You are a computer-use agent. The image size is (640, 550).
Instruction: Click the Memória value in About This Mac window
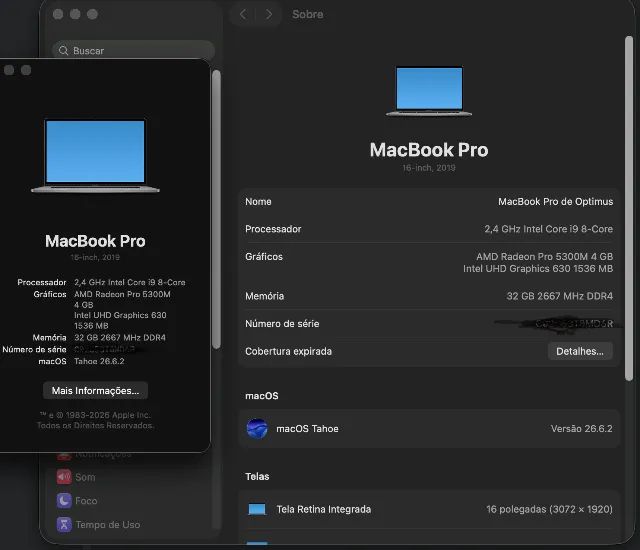pyautogui.click(x=120, y=337)
